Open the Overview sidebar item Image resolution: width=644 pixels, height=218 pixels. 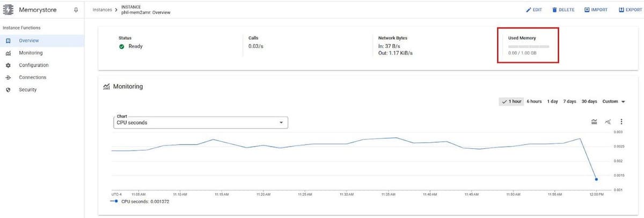pos(28,41)
